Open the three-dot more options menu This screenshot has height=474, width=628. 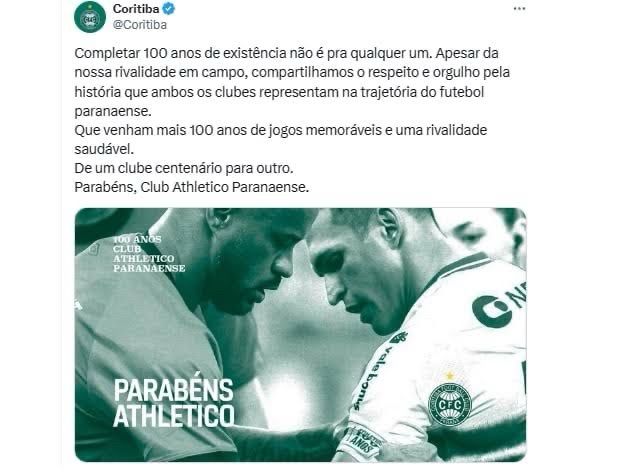519,9
